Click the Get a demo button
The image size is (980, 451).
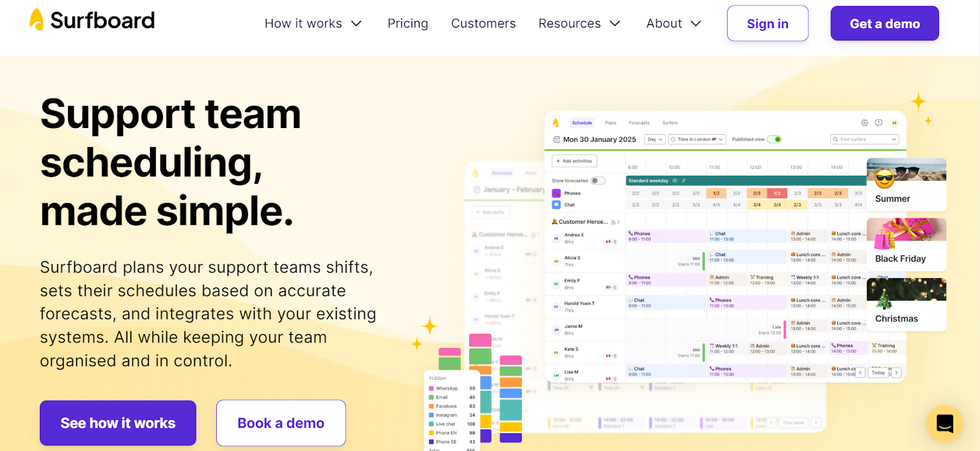tap(884, 23)
